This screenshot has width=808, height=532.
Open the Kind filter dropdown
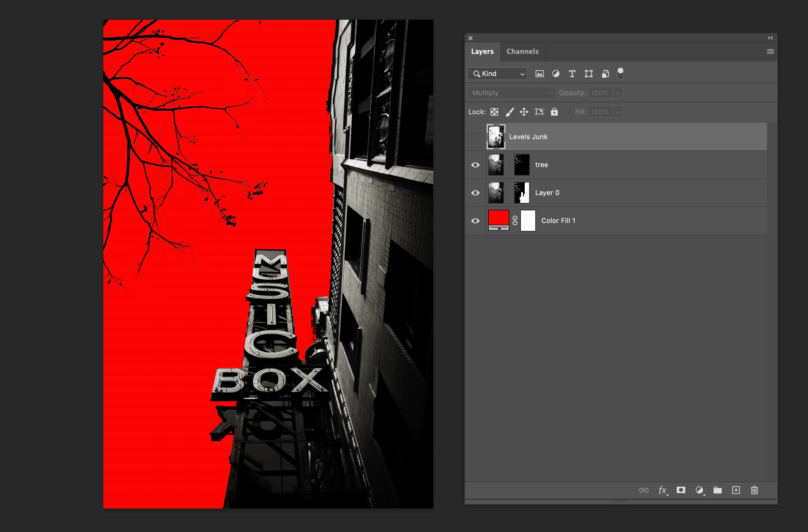pyautogui.click(x=498, y=74)
